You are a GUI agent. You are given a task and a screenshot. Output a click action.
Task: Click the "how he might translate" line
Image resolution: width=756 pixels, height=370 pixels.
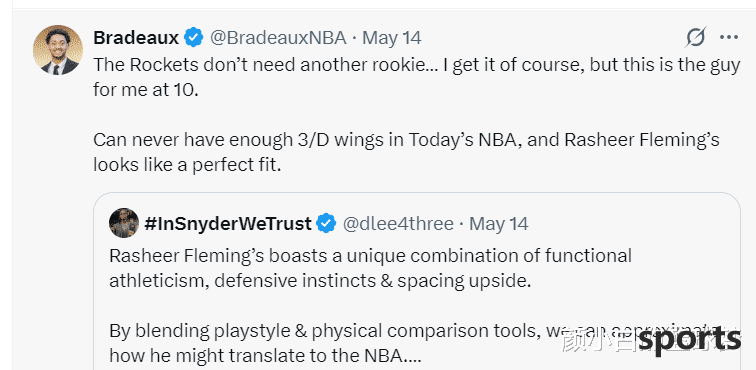pyautogui.click(x=265, y=356)
